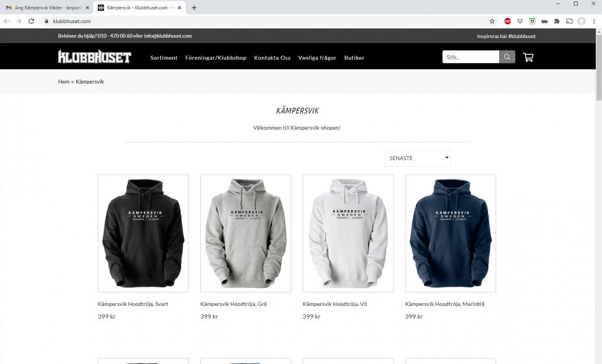The image size is (602, 364).
Task: Click the search magnifier button
Action: (507, 57)
